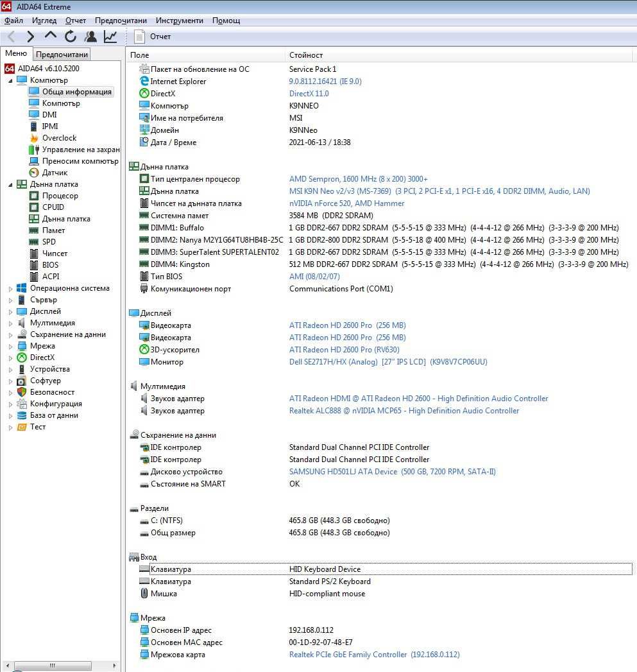Open the Изглед menu

pos(44,21)
